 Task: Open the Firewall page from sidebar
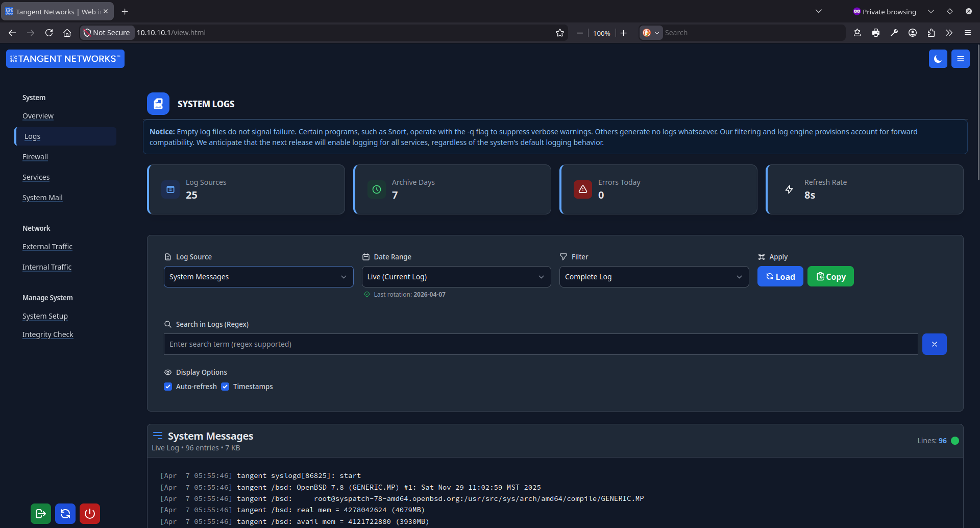point(35,156)
